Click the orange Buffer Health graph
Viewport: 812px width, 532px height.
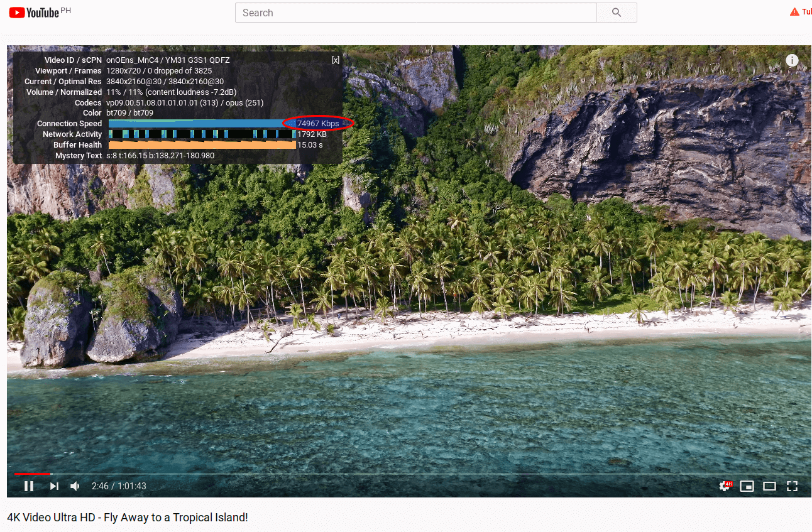[202, 145]
